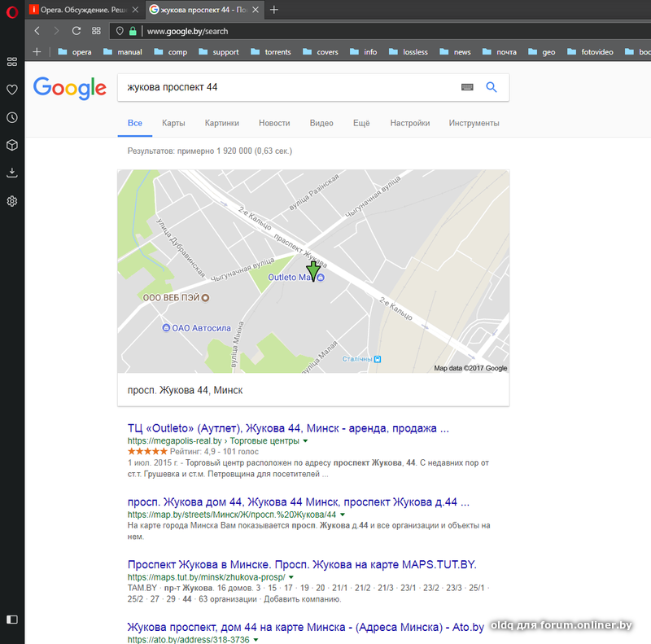Select the Все search tab
Screen dimensions: 651x644
pyautogui.click(x=135, y=123)
